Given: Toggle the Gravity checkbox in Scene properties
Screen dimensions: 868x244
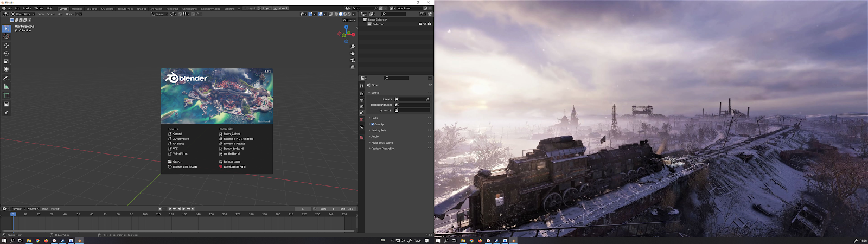Looking at the screenshot, I should 373,124.
